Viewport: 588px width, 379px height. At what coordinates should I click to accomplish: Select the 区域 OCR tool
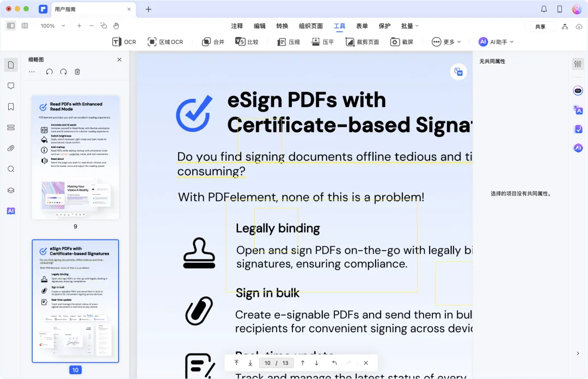pyautogui.click(x=166, y=42)
